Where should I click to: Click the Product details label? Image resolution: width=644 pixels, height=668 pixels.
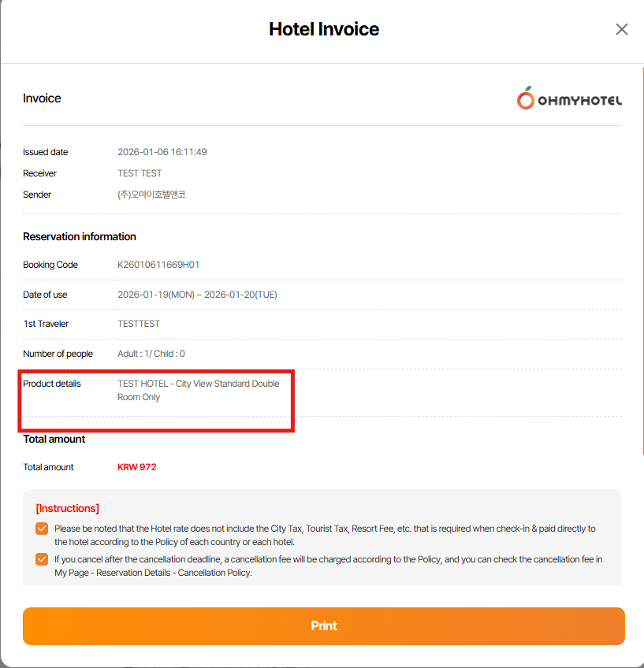[52, 384]
